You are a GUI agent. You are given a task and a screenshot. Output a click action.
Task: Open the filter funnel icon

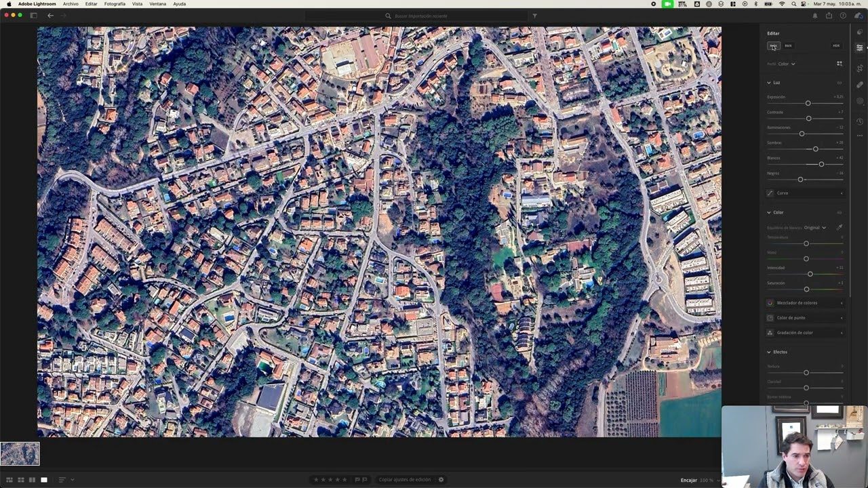(534, 16)
